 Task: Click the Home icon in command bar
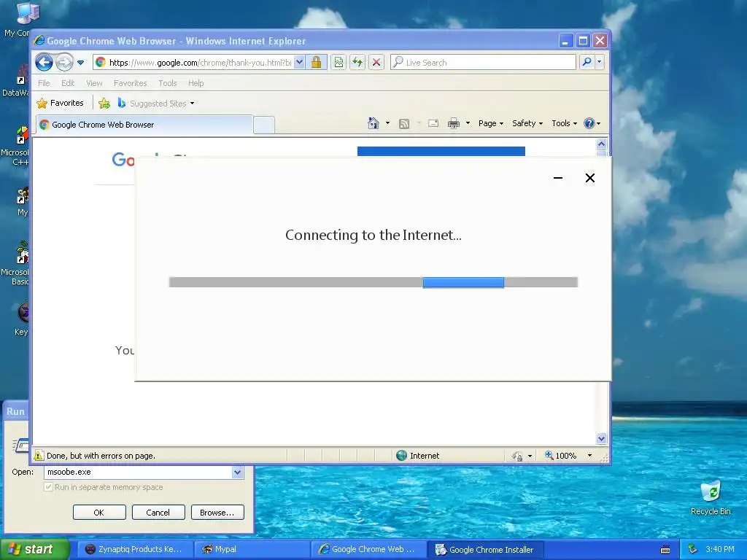coord(373,123)
